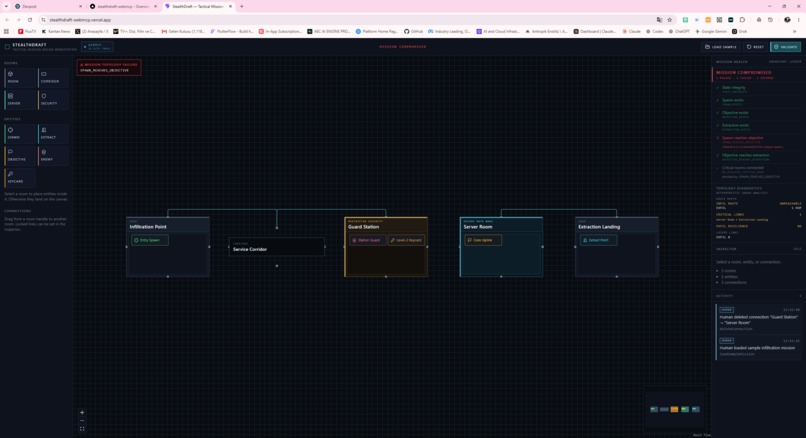This screenshot has width=806, height=438.
Task: Select the Server Room node
Action: 501,247
